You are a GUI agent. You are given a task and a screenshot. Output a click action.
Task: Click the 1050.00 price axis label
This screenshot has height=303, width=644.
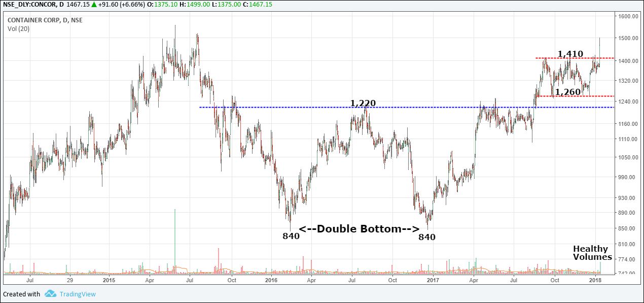tap(627, 157)
